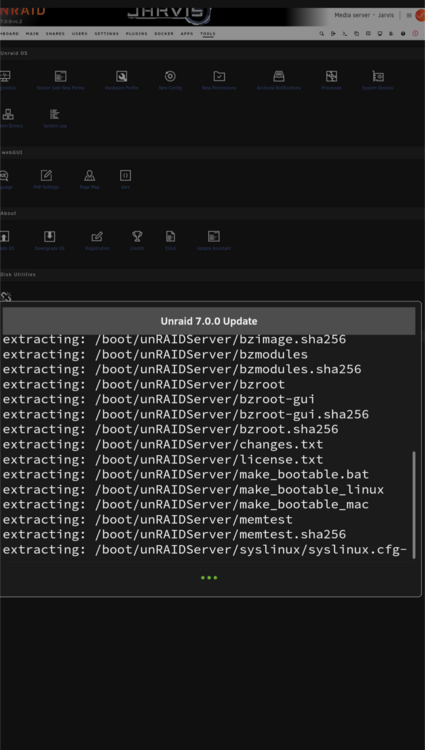Click the logout icon in header
This screenshot has width=425, height=750.
coord(333,33)
